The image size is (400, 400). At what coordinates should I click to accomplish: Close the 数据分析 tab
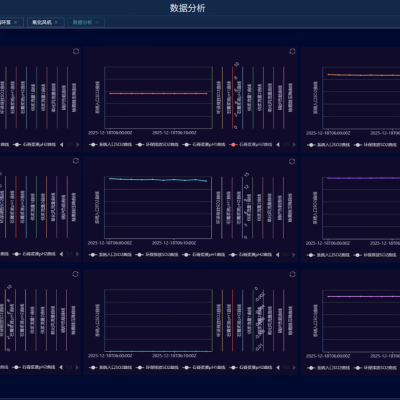97,22
